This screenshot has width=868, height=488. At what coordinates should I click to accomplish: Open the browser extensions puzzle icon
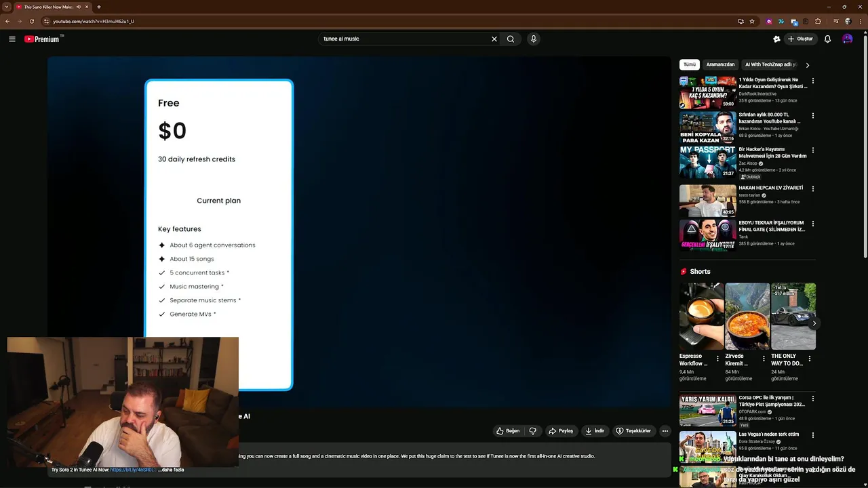click(x=818, y=21)
